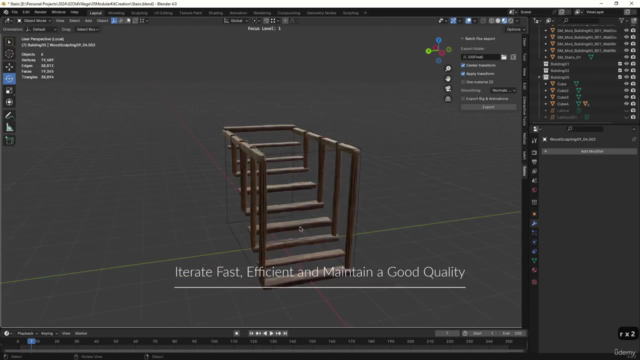This screenshot has width=640, height=360.
Task: Switch to the UV Editing workspace tab
Action: pyautogui.click(x=163, y=13)
